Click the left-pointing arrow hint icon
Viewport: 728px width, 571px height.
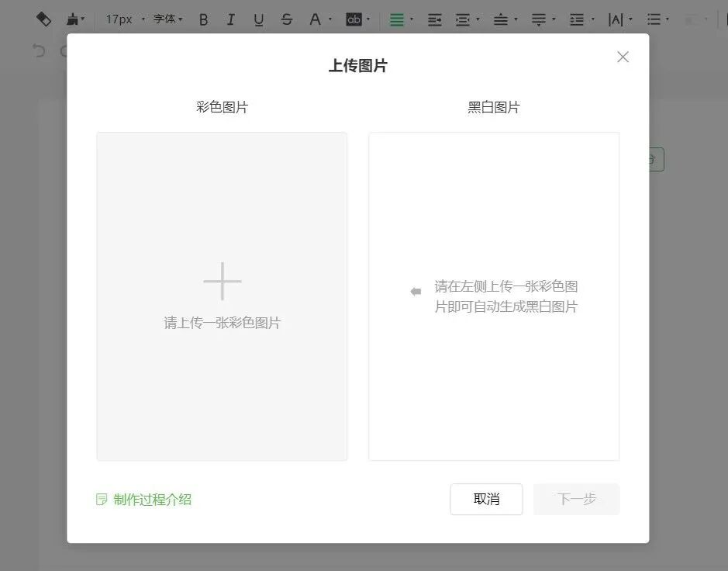[x=416, y=291]
